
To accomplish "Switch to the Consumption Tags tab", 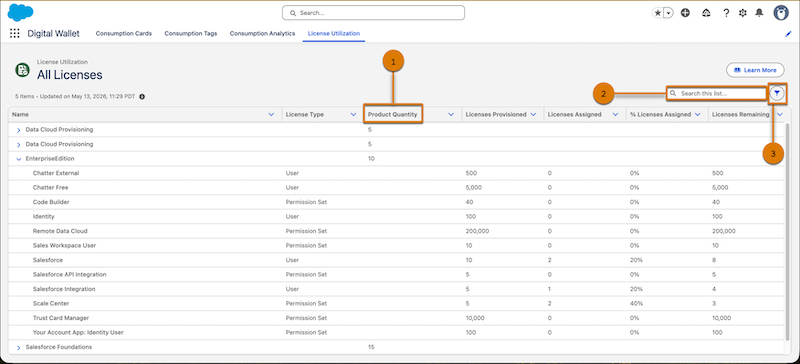I will 190,34.
